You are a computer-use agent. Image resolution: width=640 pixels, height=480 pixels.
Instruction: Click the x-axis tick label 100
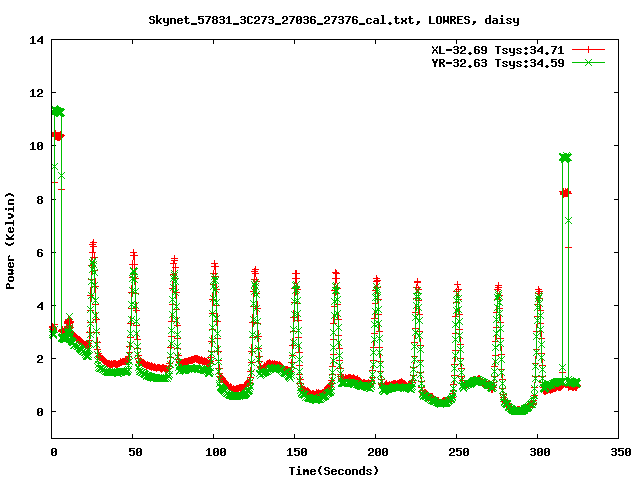point(216,452)
